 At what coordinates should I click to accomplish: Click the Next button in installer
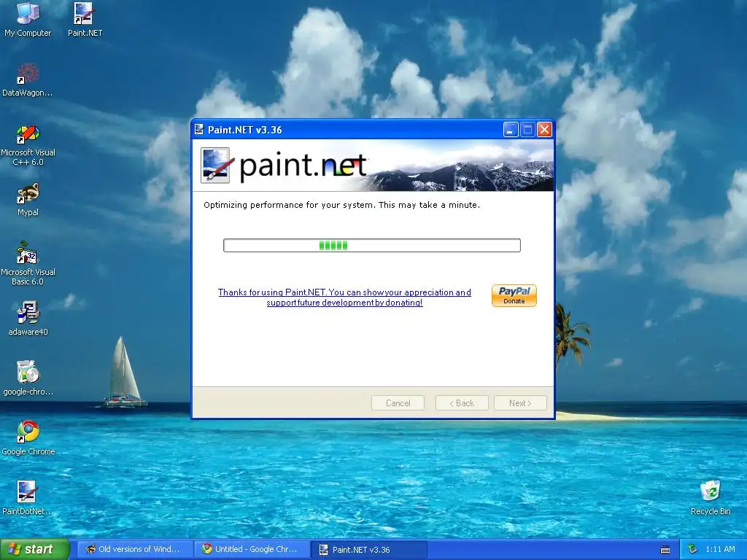[x=520, y=402]
